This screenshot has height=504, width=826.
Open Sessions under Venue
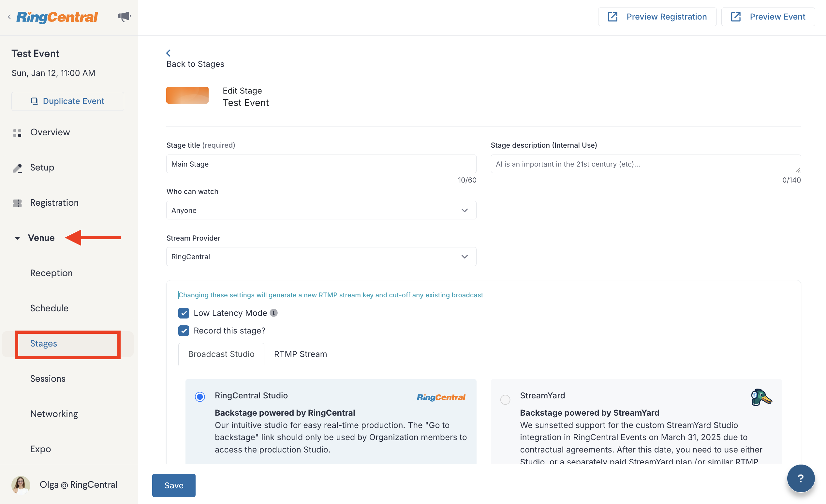(48, 378)
